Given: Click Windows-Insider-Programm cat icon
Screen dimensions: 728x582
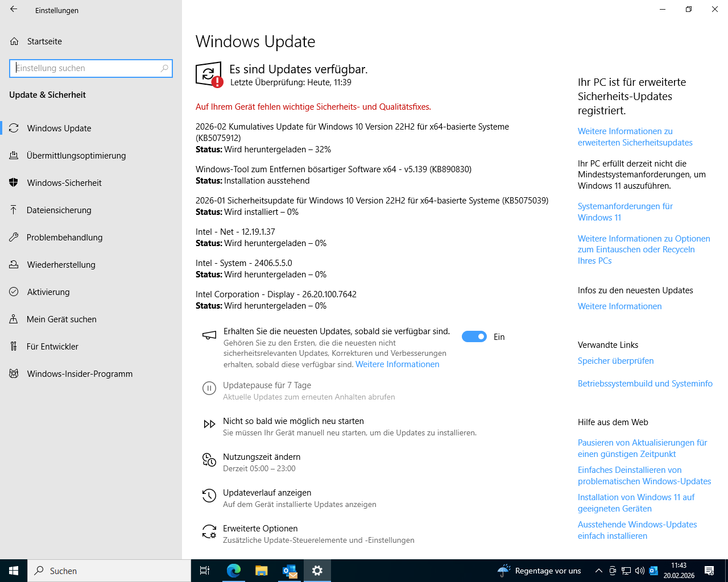Looking at the screenshot, I should (x=14, y=373).
